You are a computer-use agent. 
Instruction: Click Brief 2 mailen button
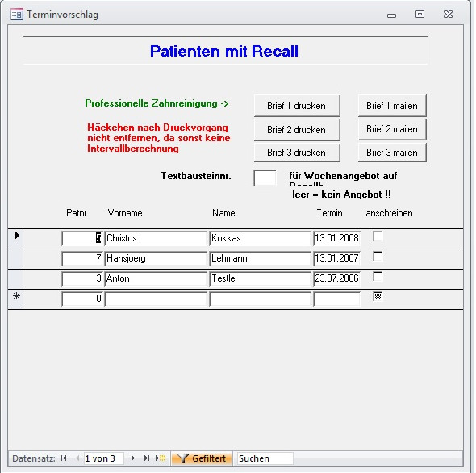point(392,129)
